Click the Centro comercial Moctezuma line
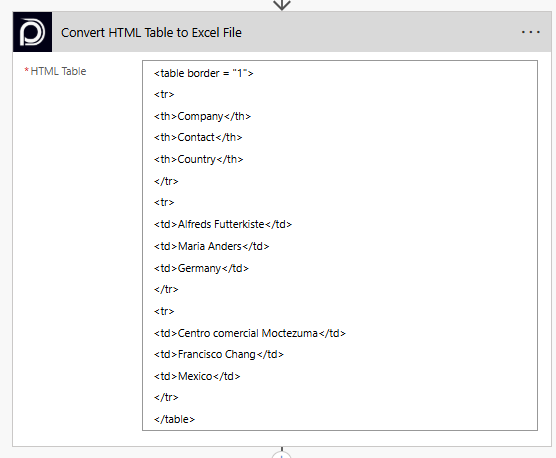556x458 pixels. click(250, 333)
